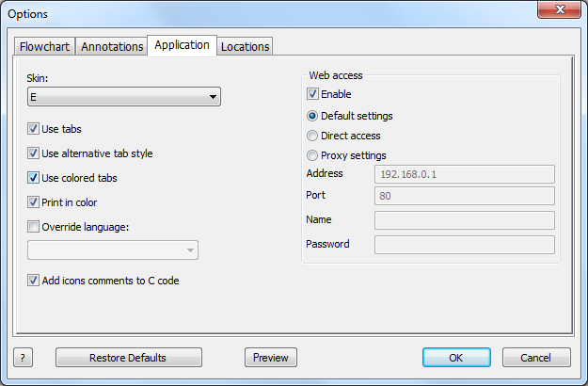Open the Override language combo box

tap(113, 250)
